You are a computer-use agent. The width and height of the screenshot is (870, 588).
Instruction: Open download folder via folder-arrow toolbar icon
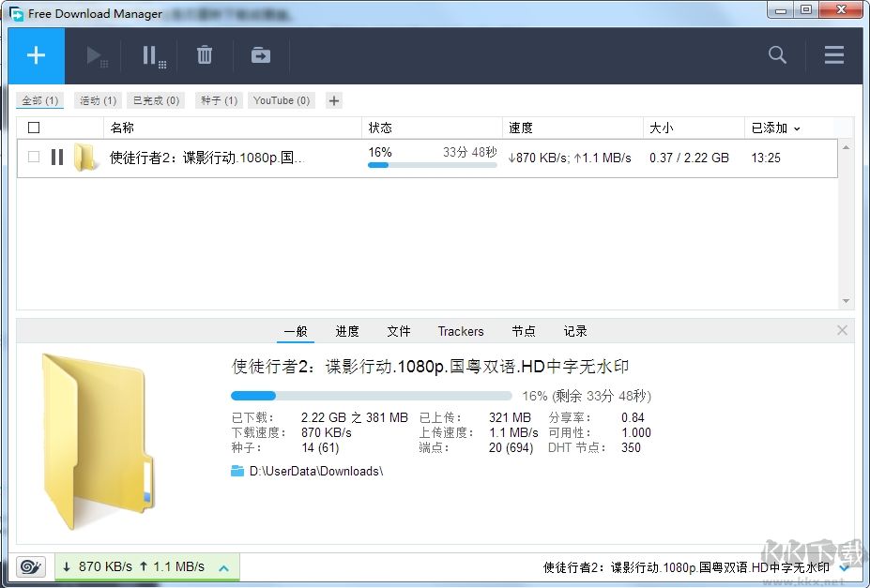[x=260, y=54]
